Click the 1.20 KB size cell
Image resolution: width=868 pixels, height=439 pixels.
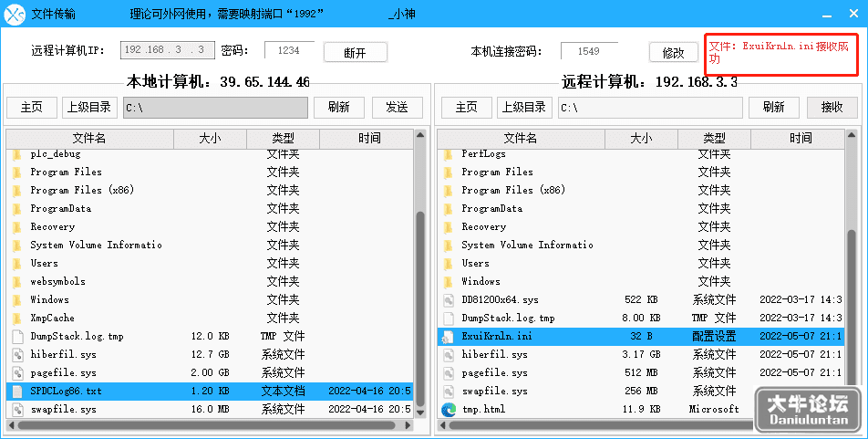[210, 392]
